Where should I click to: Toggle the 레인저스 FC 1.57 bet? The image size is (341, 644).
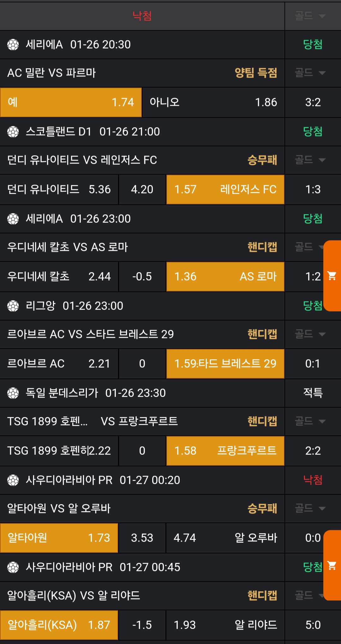[x=225, y=189]
